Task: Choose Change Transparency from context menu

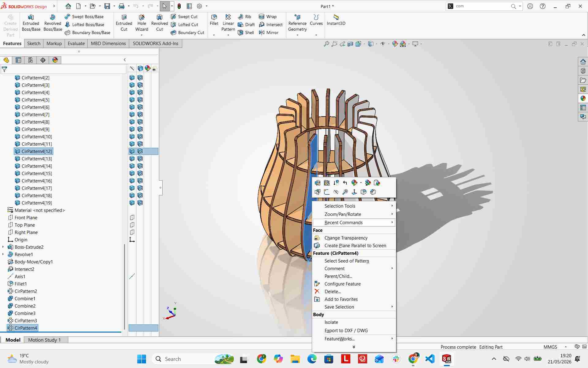Action: [x=354, y=238]
